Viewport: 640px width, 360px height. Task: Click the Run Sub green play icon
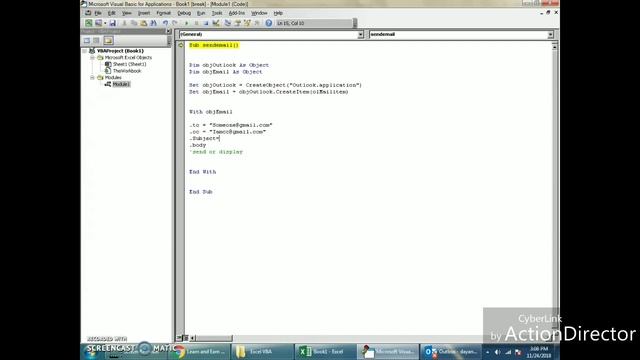187,23
